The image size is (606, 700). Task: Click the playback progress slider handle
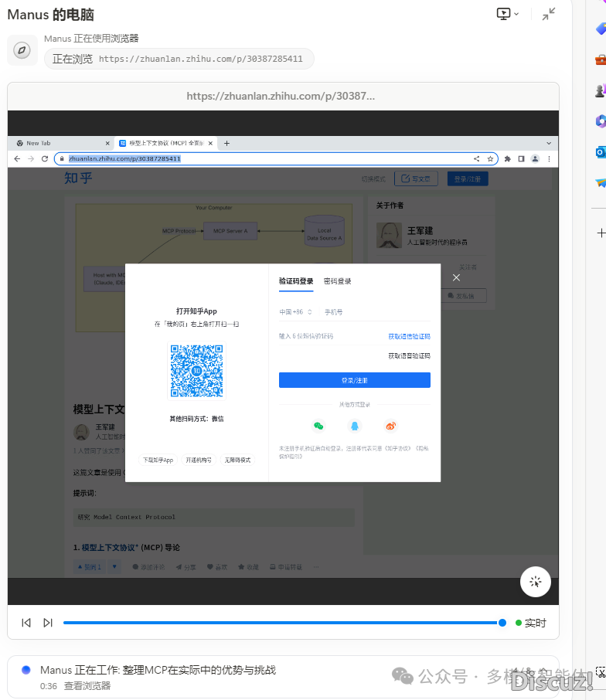502,623
